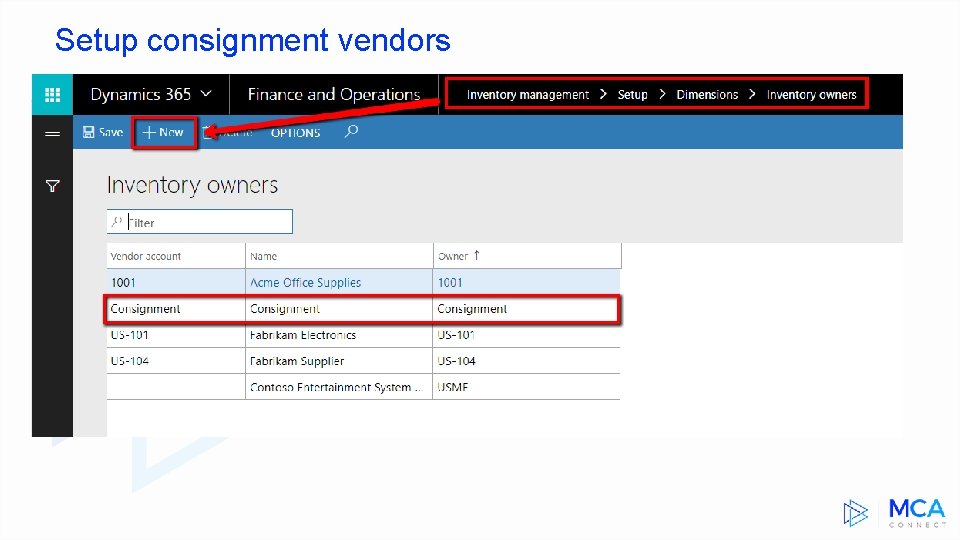This screenshot has width=960, height=540.
Task: Click the Inventory owners breadcrumb
Action: 811,95
